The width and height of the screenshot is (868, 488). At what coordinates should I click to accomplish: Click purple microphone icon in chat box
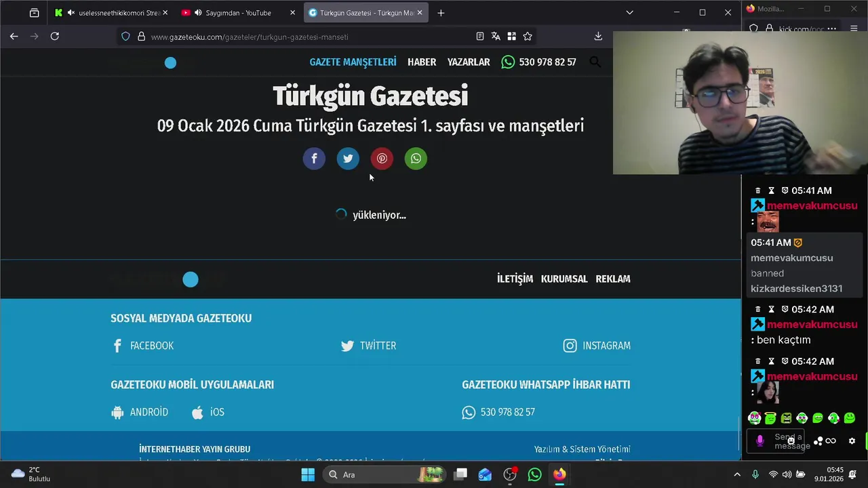[759, 441]
